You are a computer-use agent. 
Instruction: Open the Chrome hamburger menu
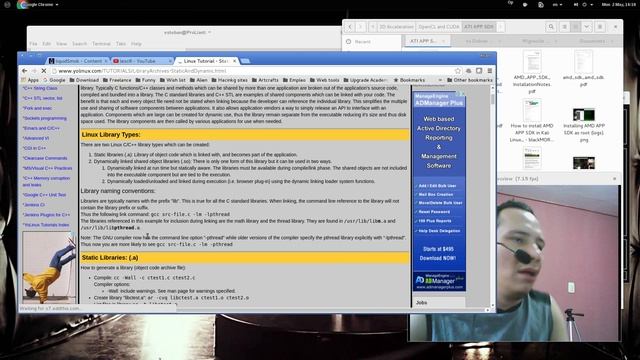coord(489,71)
